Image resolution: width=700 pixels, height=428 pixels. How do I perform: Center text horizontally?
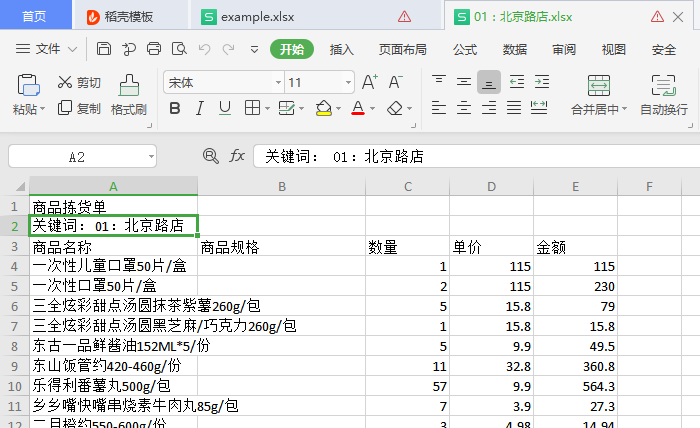(464, 108)
